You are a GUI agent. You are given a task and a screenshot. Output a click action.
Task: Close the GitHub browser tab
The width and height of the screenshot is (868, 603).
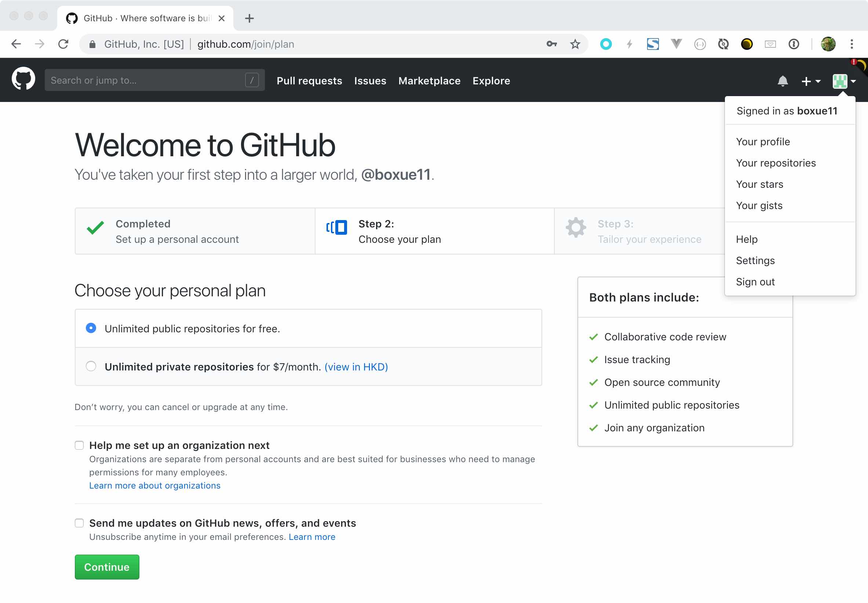222,18
